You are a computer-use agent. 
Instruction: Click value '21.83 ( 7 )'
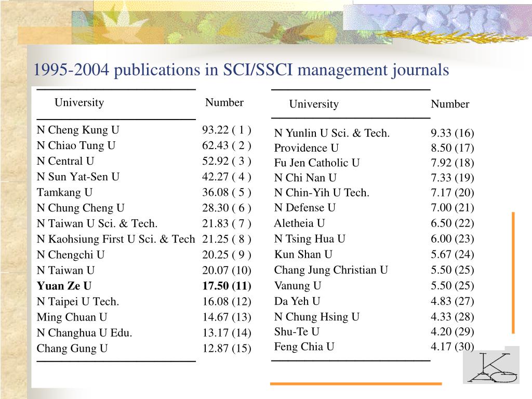click(x=227, y=223)
